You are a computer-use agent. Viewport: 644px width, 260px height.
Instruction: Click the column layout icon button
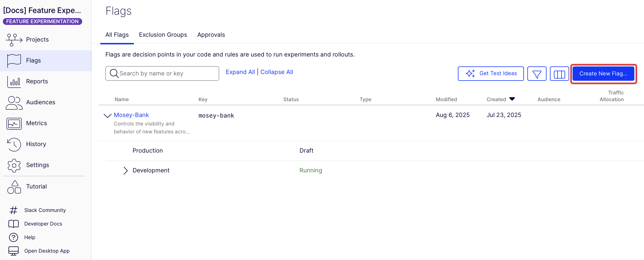(x=559, y=74)
